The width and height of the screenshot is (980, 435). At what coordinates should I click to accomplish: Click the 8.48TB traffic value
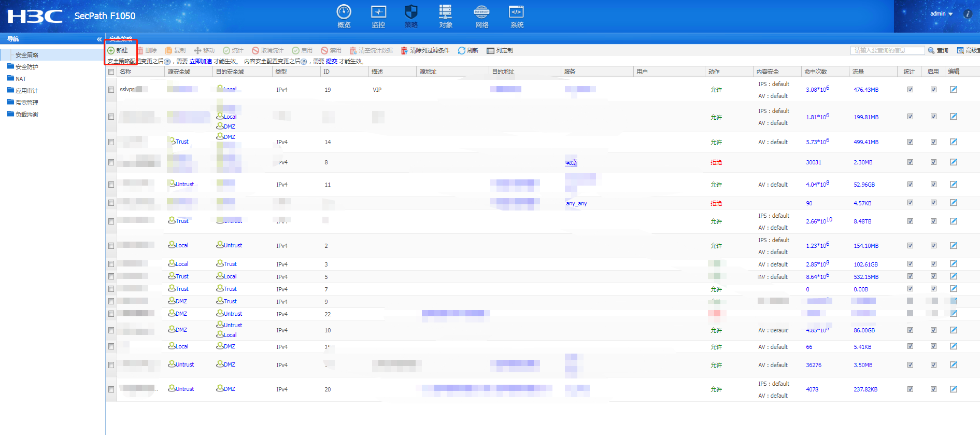pos(862,221)
